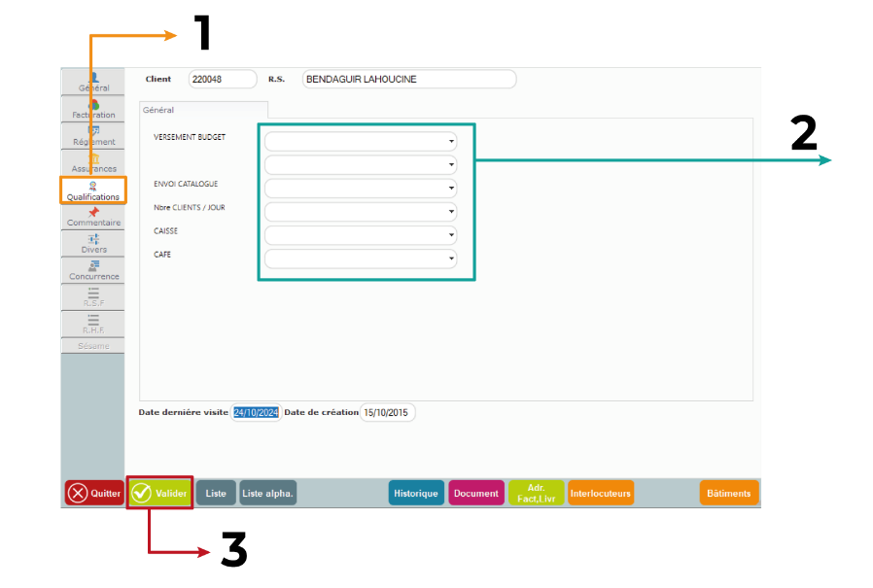Open the Document button
The width and height of the screenshot is (873, 588).
point(476,494)
